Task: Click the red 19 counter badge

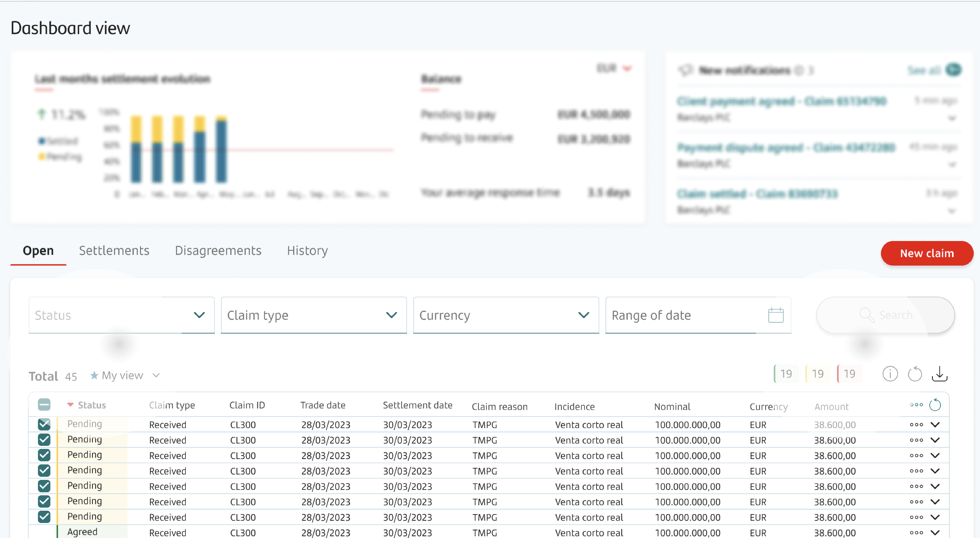Action: point(849,374)
